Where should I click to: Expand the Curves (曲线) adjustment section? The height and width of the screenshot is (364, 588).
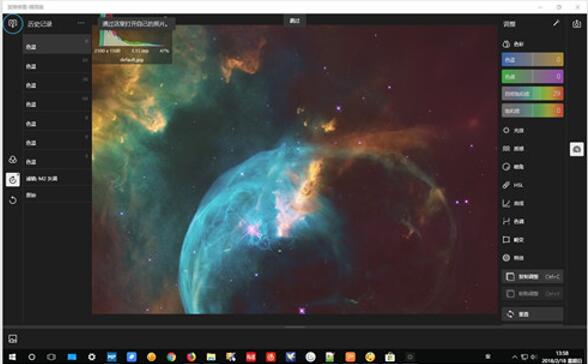tap(513, 203)
